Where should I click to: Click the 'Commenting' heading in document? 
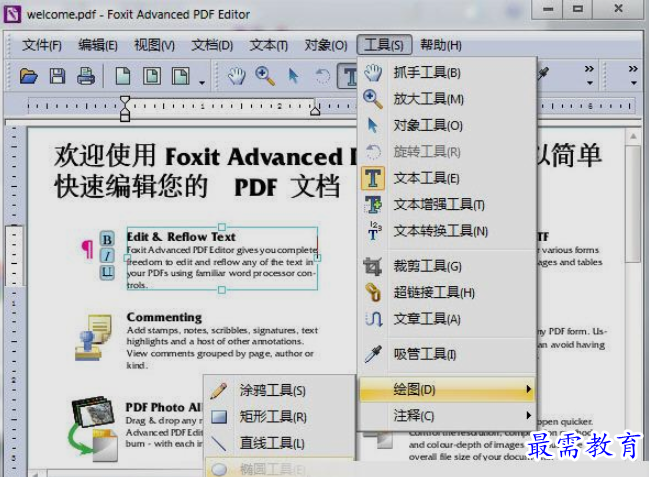tap(164, 317)
